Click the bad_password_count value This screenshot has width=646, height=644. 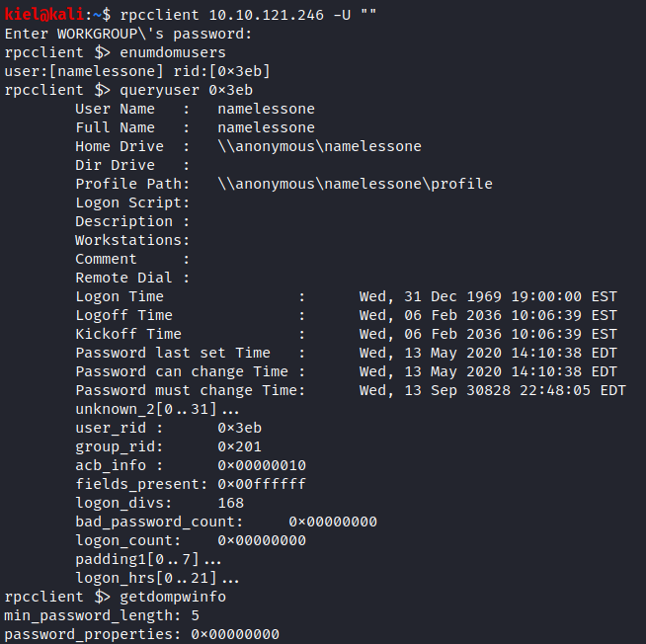(333, 522)
